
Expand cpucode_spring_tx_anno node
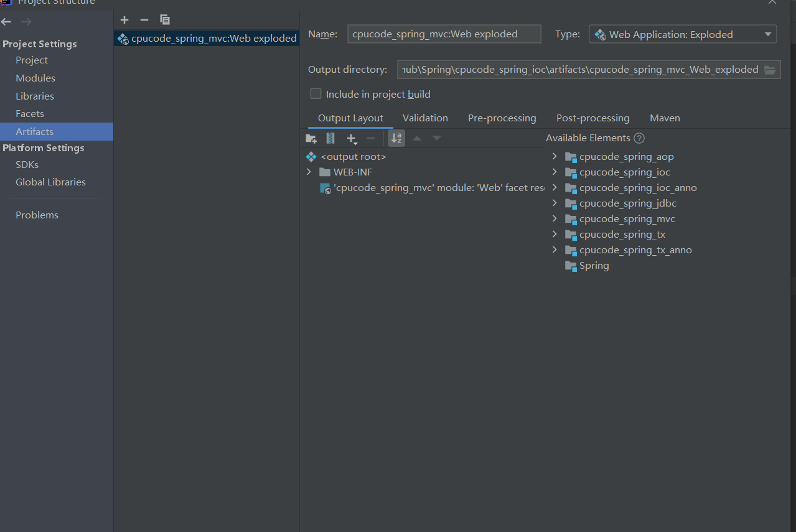pyautogui.click(x=555, y=250)
